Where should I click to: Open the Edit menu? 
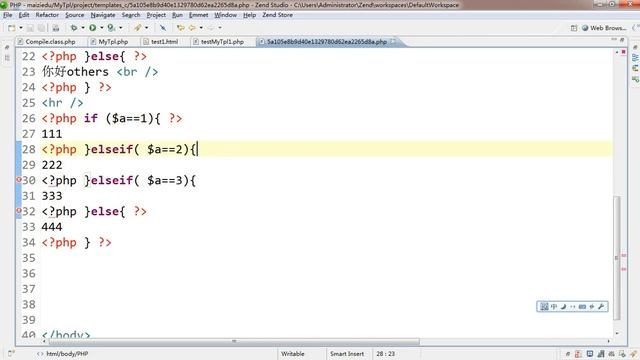tap(24, 15)
